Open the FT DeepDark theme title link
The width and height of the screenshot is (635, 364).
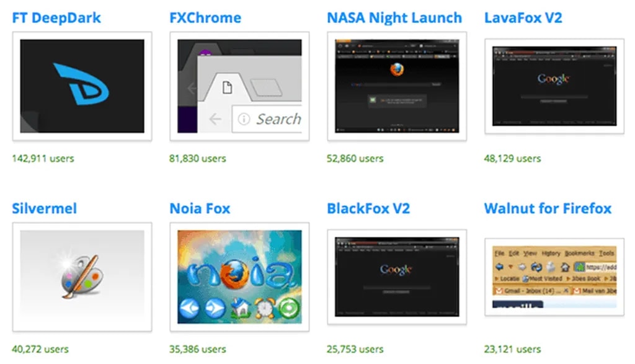point(56,18)
